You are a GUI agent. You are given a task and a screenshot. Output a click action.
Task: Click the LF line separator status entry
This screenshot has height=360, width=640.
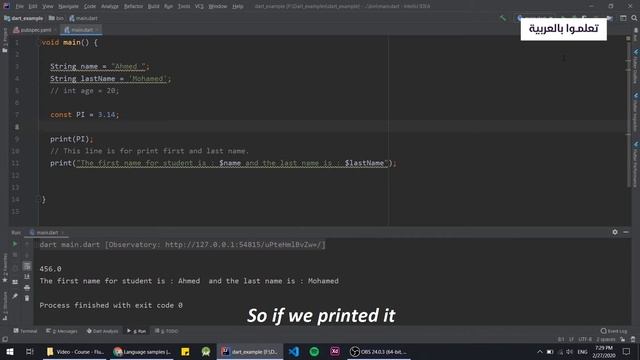coord(571,339)
